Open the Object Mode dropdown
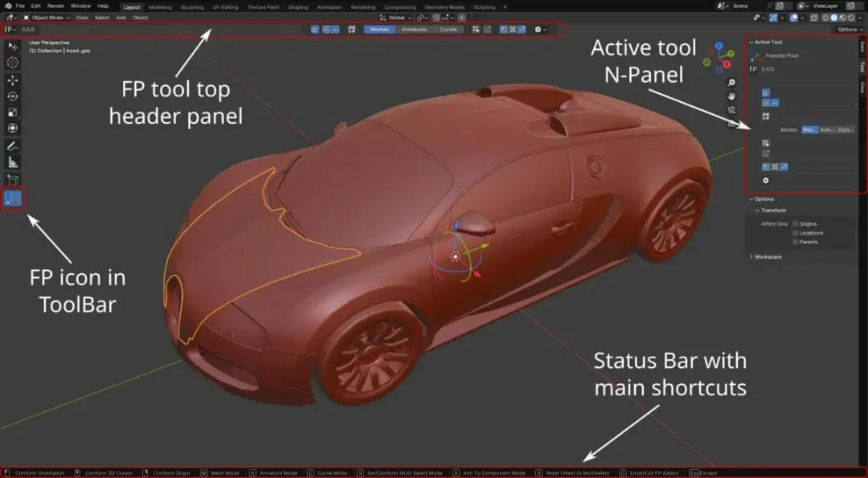868x478 pixels. click(x=47, y=18)
